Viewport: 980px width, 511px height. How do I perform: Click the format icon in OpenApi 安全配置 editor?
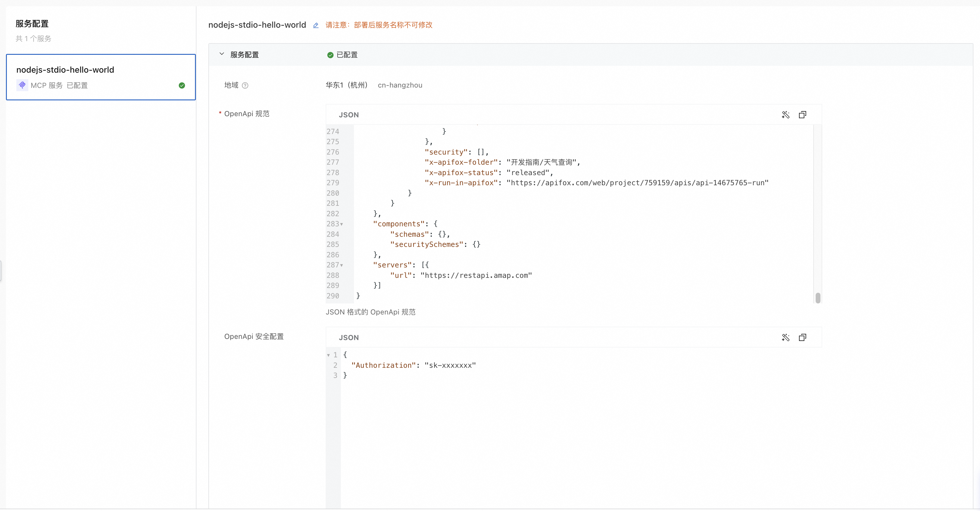pos(786,337)
